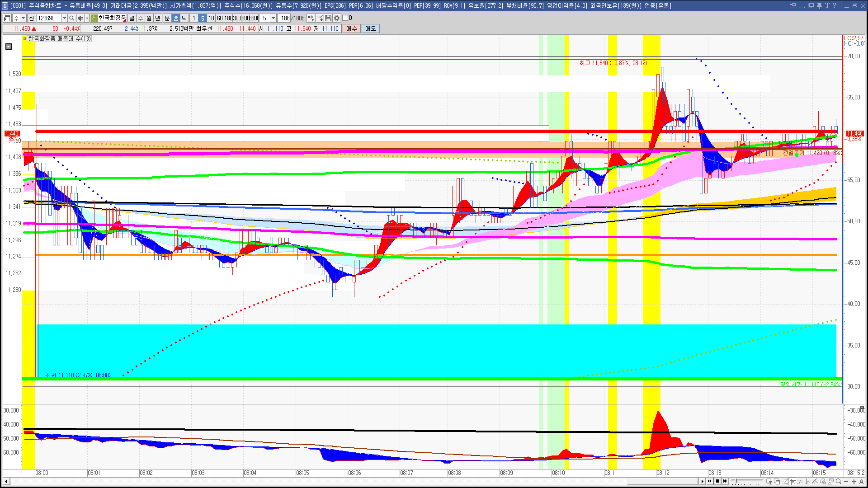
Task: Toggle the 5 interval button
Action: click(203, 18)
